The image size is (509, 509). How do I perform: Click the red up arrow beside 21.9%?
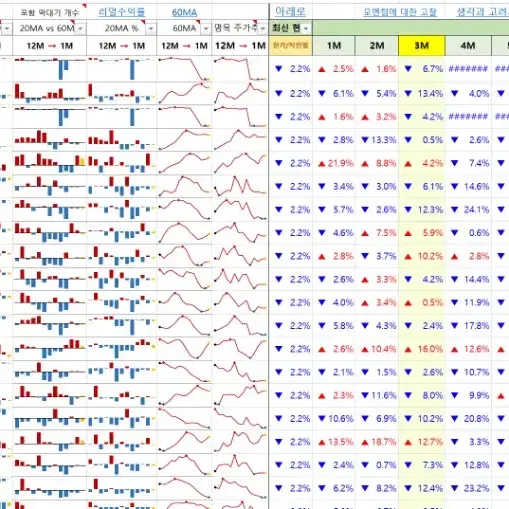[x=322, y=164]
